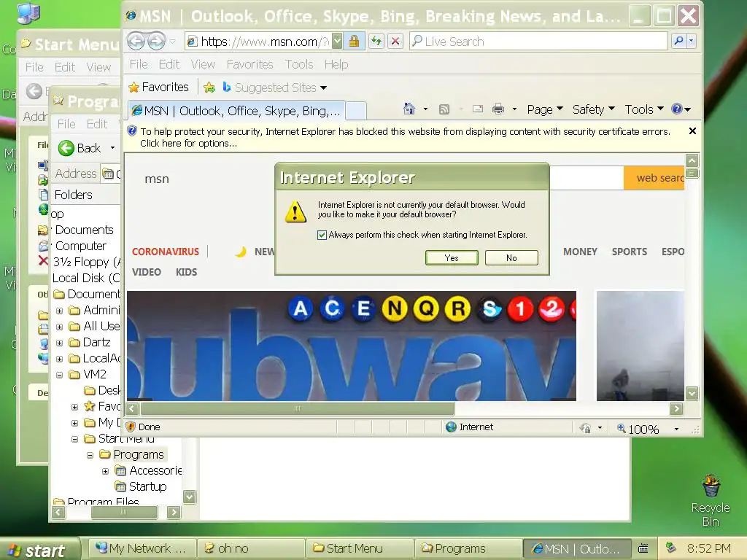Open the Page menu dropdown
The image size is (747, 560).
pos(545,109)
